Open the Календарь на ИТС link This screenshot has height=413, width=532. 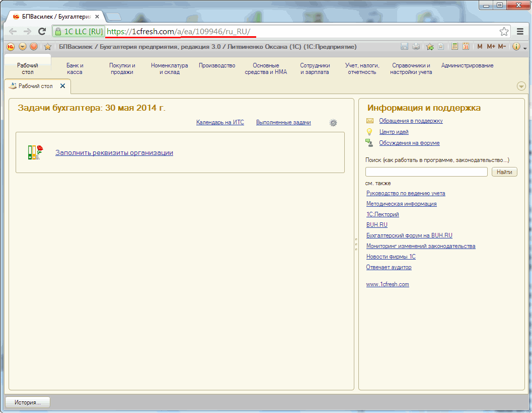(220, 122)
